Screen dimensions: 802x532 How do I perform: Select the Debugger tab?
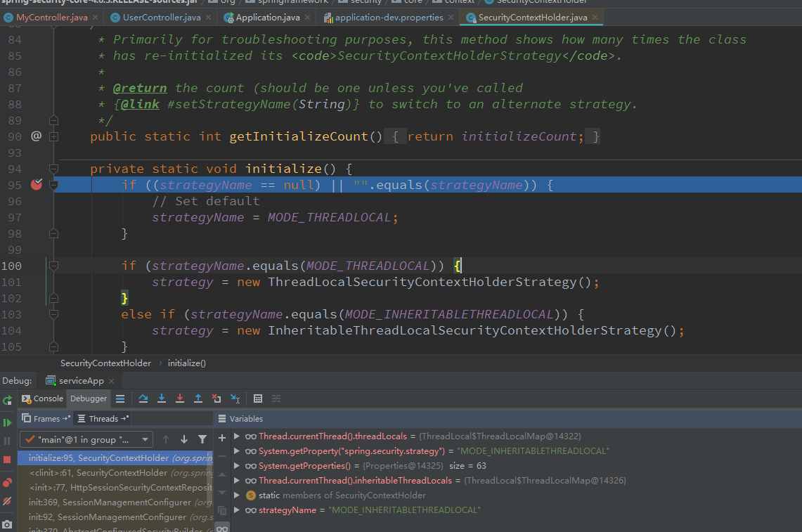(89, 398)
